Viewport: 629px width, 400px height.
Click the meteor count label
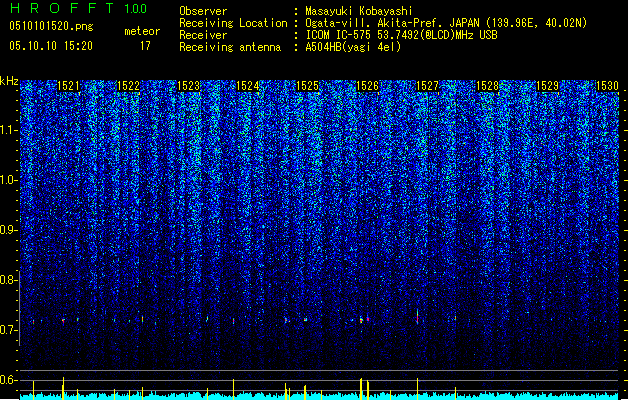point(142,31)
